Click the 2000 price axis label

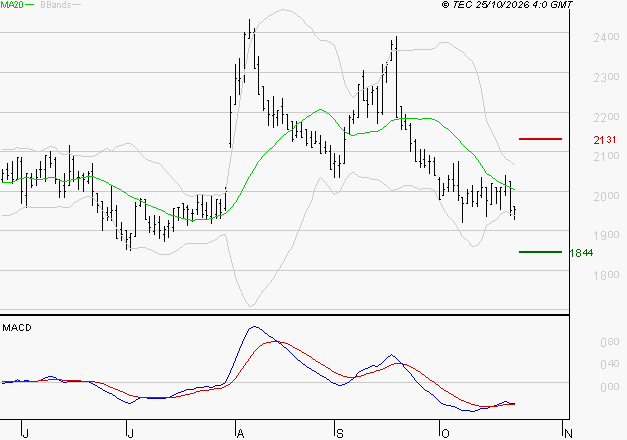click(x=606, y=196)
